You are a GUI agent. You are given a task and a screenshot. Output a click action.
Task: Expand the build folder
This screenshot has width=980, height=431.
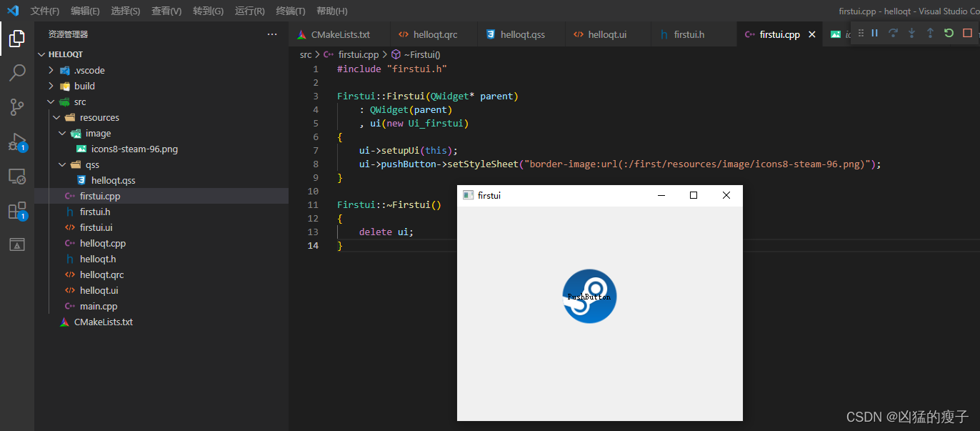51,86
